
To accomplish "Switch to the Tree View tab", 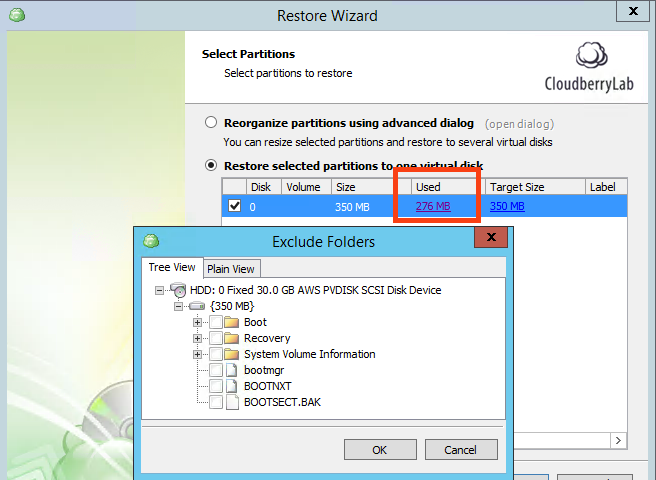I will (x=172, y=267).
